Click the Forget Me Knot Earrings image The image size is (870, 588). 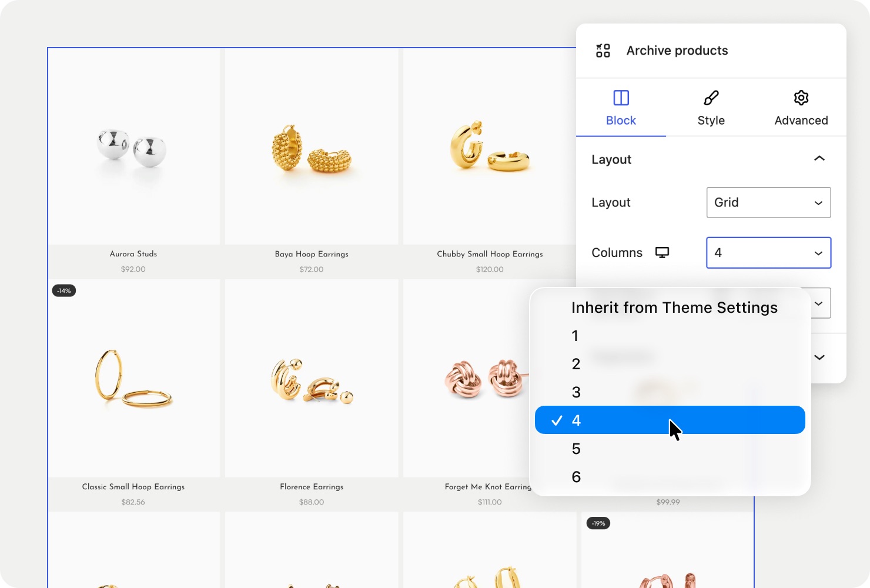click(x=467, y=379)
